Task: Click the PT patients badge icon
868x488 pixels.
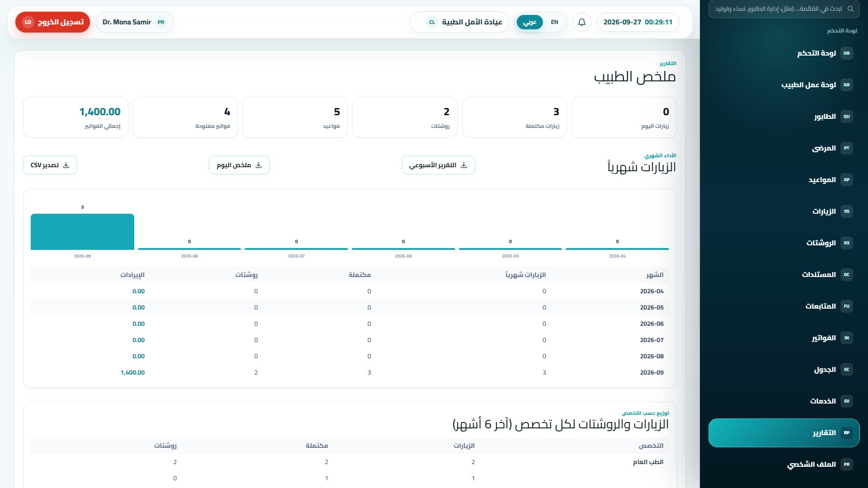Action: point(847,148)
